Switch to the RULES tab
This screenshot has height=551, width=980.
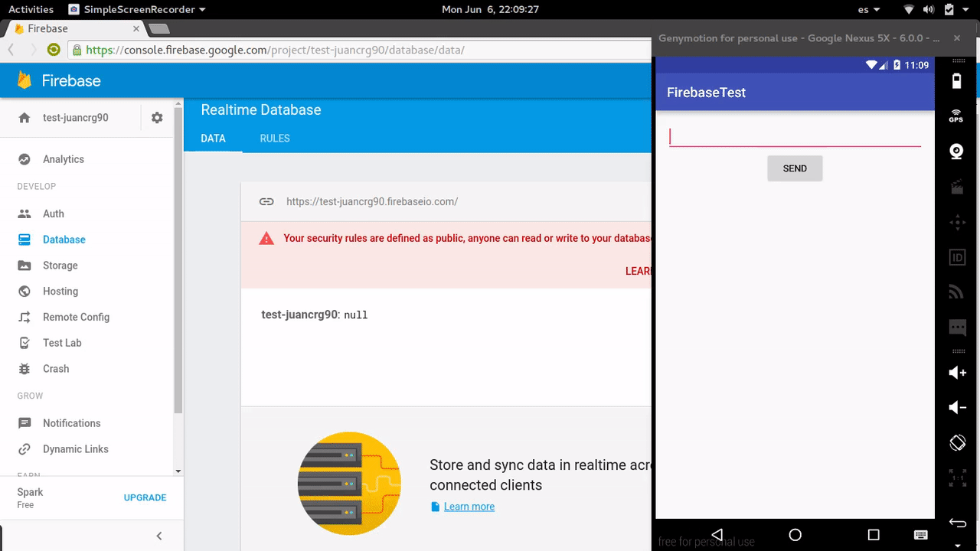(x=275, y=139)
